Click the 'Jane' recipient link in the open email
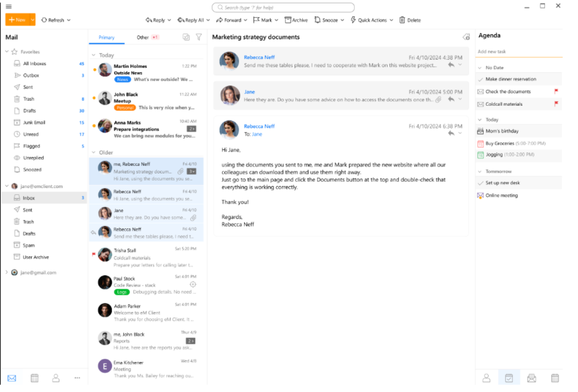The height and width of the screenshot is (392, 578). (x=257, y=134)
